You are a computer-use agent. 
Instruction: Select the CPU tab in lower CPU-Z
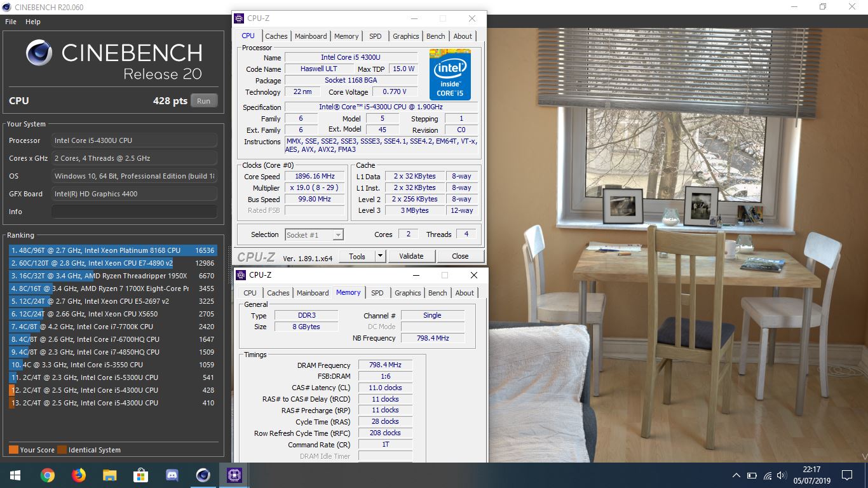coord(250,293)
